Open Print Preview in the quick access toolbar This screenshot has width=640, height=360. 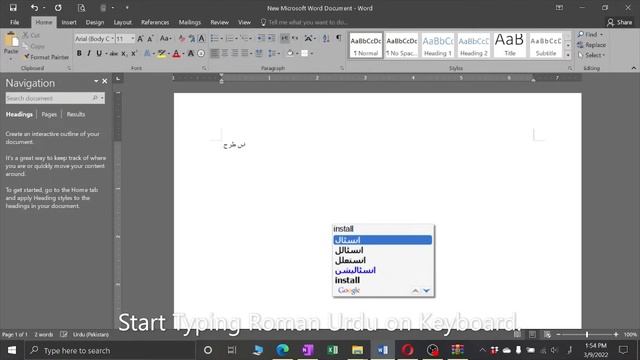[81, 8]
